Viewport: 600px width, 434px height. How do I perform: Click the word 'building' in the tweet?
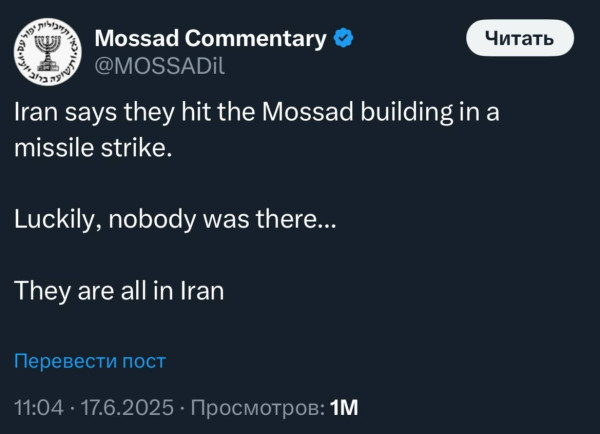[x=406, y=113]
